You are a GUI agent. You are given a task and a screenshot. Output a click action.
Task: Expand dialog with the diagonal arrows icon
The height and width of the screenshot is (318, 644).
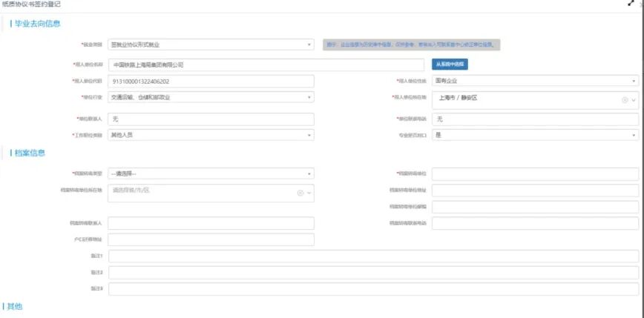click(631, 3)
